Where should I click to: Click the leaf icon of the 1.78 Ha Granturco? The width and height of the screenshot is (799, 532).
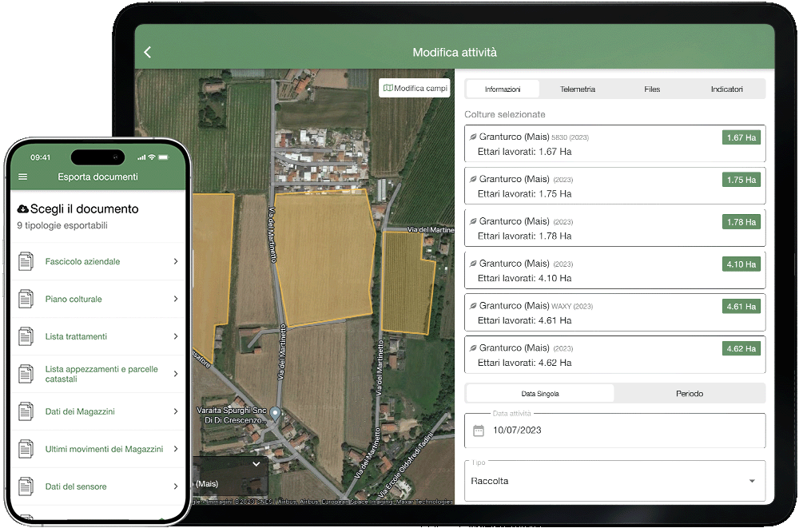pos(473,222)
